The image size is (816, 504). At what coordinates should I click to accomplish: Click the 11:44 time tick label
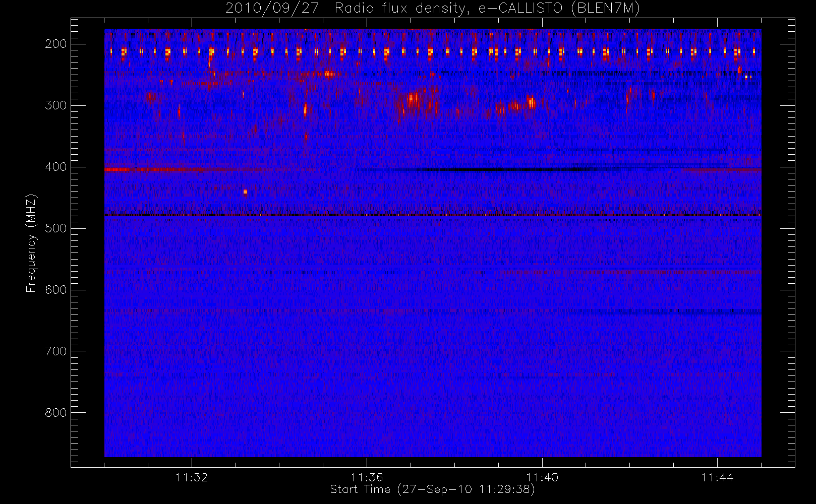coord(717,477)
